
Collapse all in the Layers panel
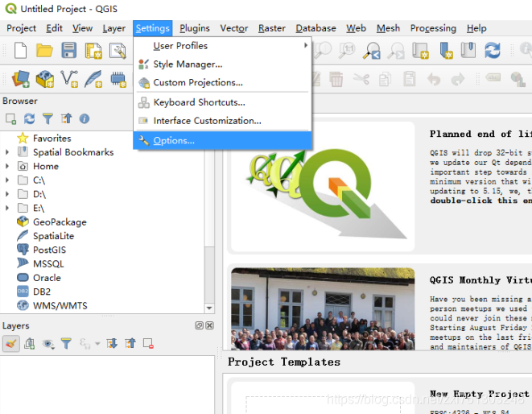tap(130, 344)
